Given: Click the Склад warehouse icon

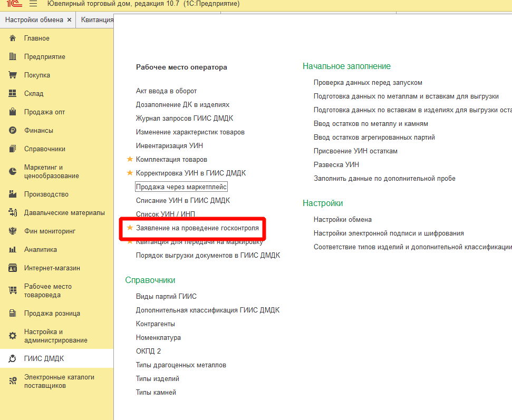Looking at the screenshot, I should tap(13, 93).
